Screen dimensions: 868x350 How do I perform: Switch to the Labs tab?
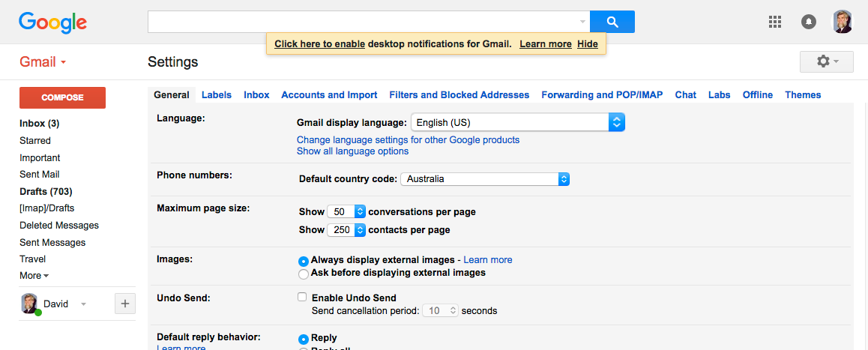tap(719, 94)
